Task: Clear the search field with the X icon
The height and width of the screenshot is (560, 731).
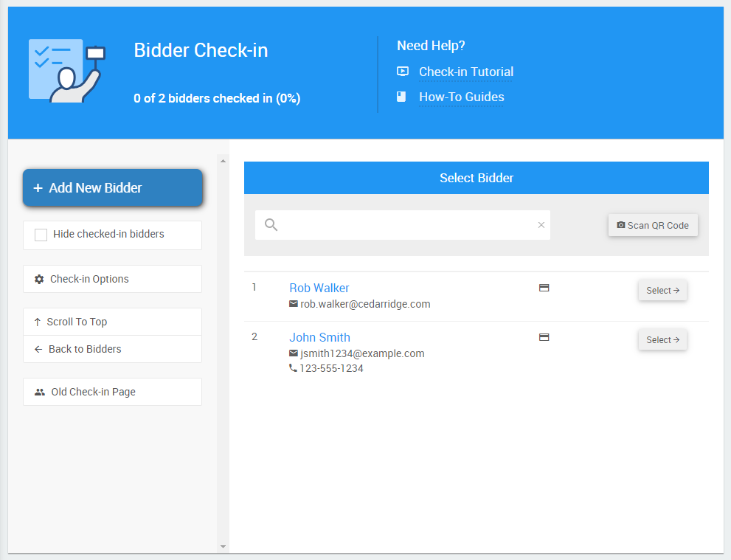Action: [x=541, y=225]
